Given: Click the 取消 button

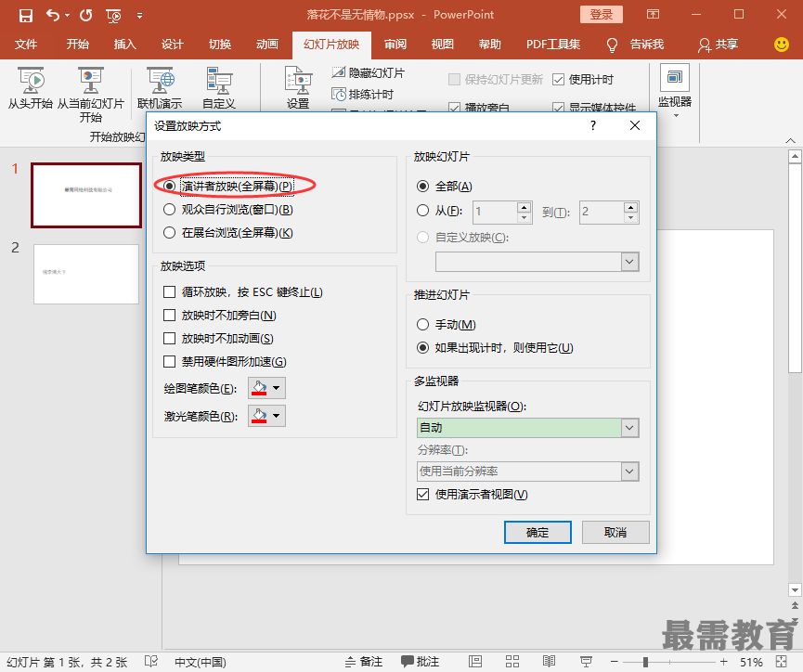Looking at the screenshot, I should click(615, 532).
